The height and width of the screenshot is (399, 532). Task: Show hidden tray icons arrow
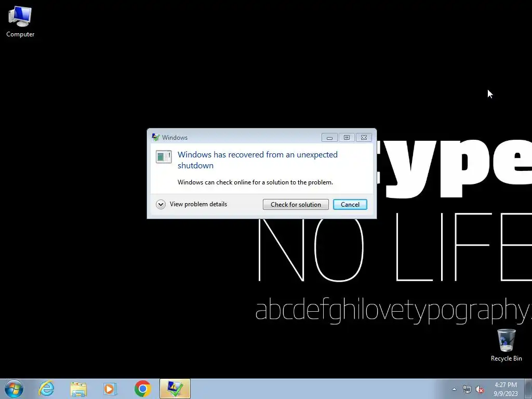[x=454, y=389]
